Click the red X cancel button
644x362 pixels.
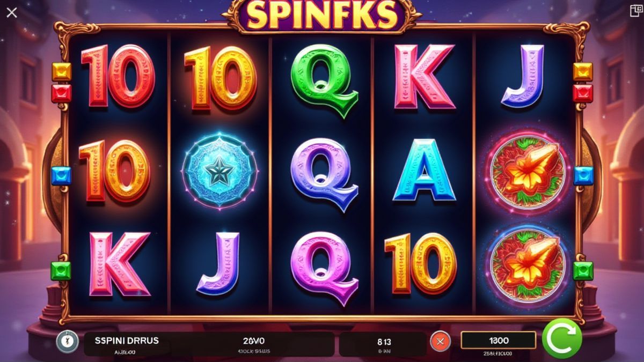pos(441,341)
